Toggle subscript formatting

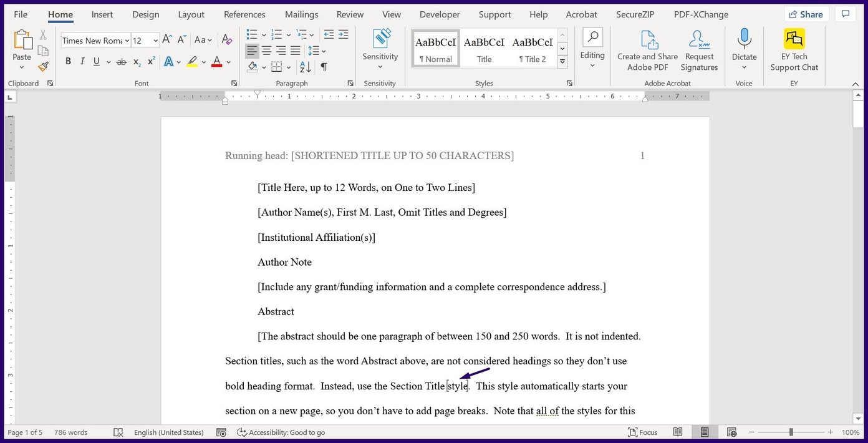pos(135,62)
